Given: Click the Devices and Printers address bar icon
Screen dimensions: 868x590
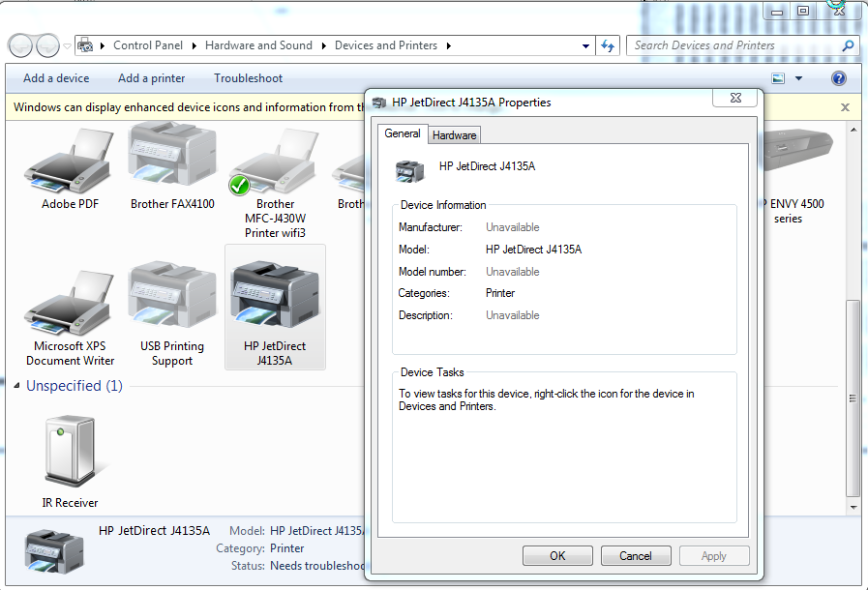Looking at the screenshot, I should (85, 45).
